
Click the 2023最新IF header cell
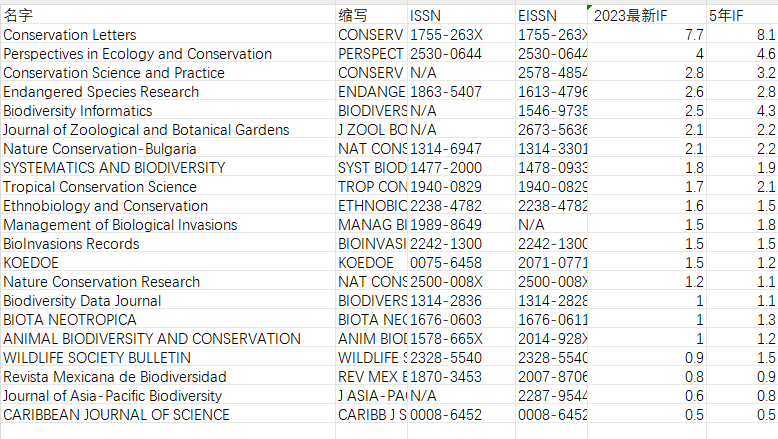tap(647, 15)
